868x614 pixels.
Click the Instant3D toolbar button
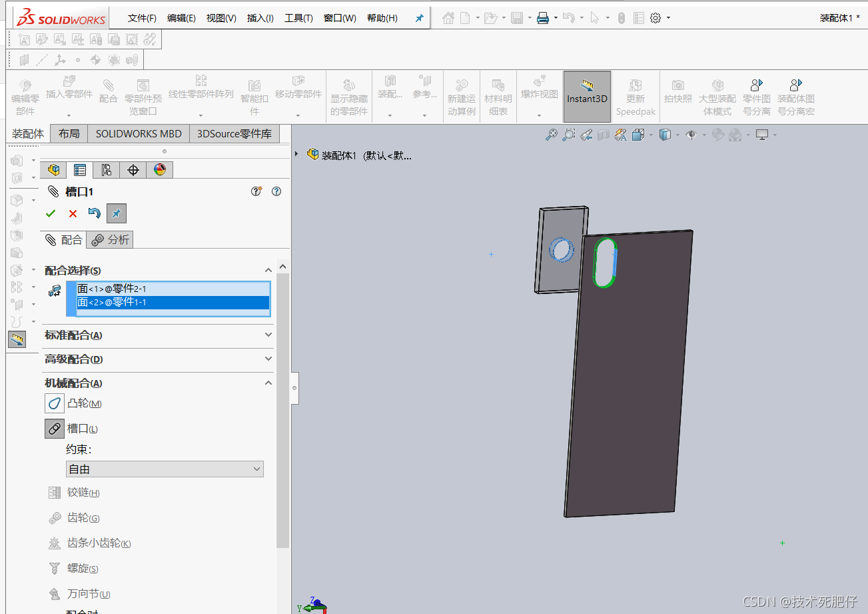click(x=587, y=97)
